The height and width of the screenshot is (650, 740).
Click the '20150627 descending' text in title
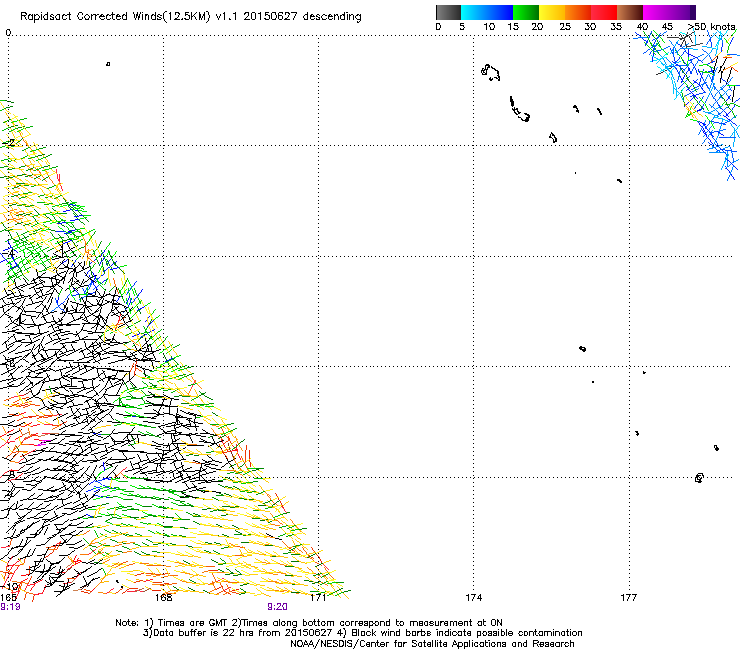[303, 17]
